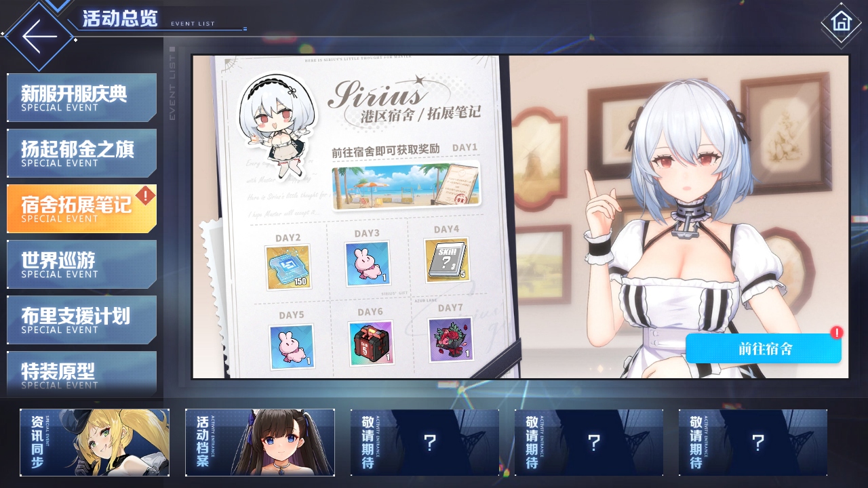
Task: Switch to the 布里支援计划 event tab
Action: pos(81,320)
